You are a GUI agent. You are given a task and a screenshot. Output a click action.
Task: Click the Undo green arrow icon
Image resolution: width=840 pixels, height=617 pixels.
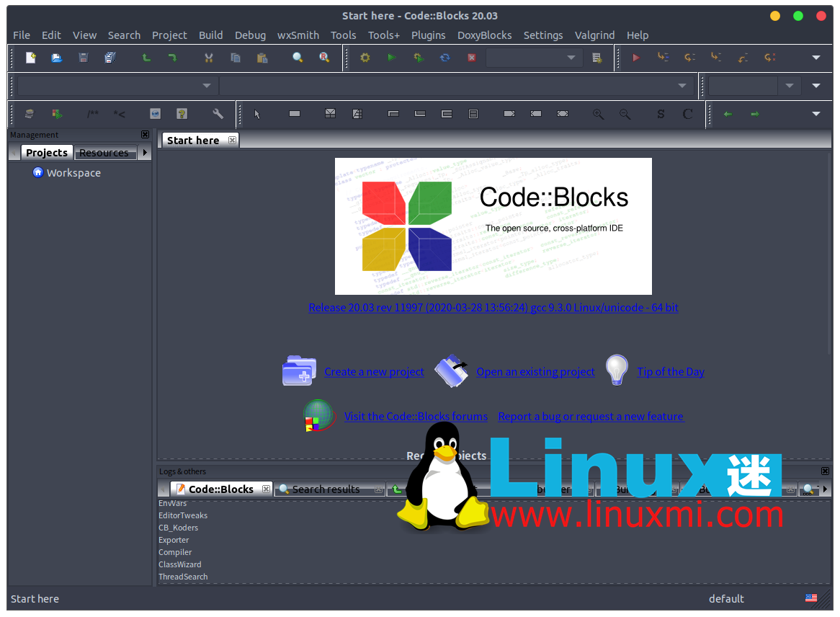point(146,58)
